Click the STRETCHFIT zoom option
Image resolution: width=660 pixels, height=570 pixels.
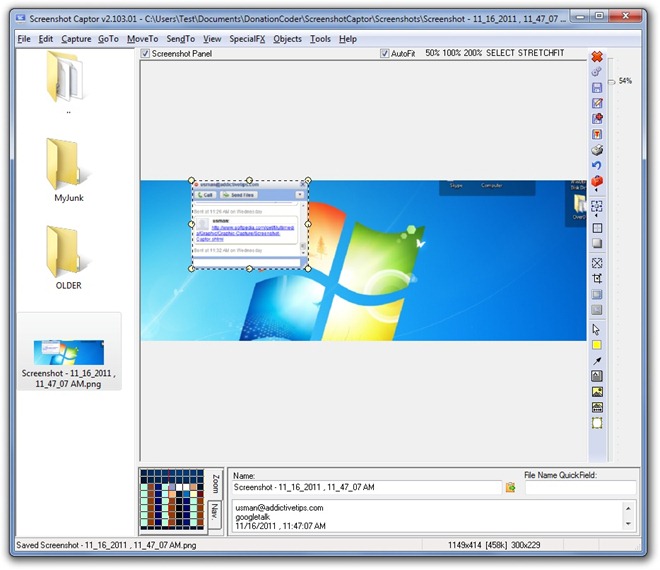point(541,53)
